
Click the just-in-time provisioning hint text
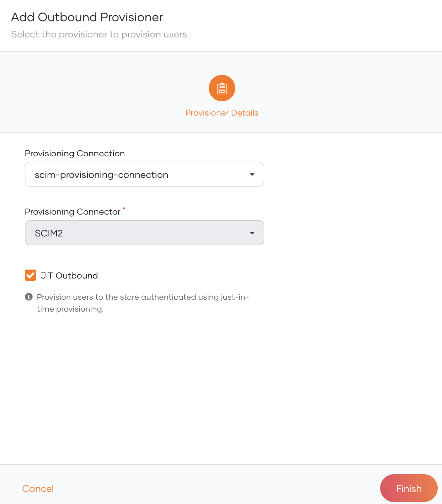tap(143, 303)
